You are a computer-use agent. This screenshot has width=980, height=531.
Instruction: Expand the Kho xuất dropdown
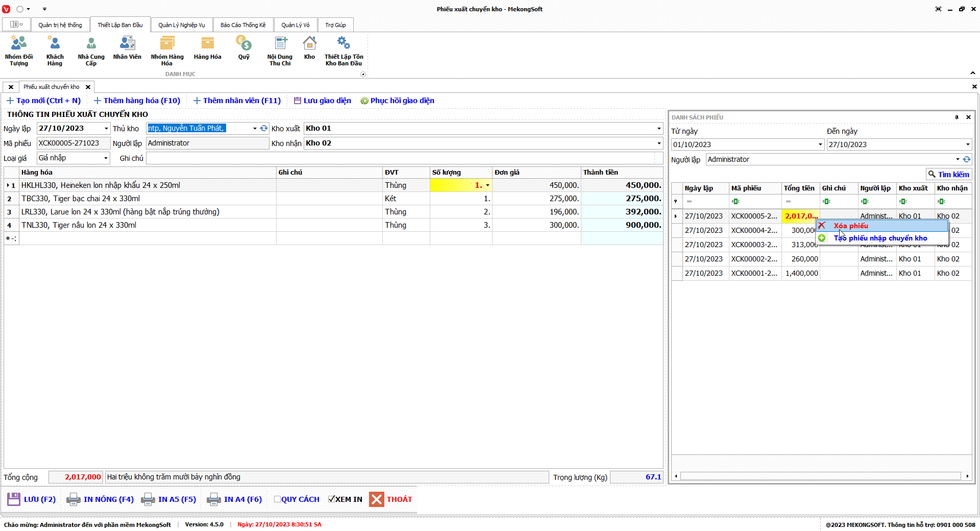(x=658, y=129)
